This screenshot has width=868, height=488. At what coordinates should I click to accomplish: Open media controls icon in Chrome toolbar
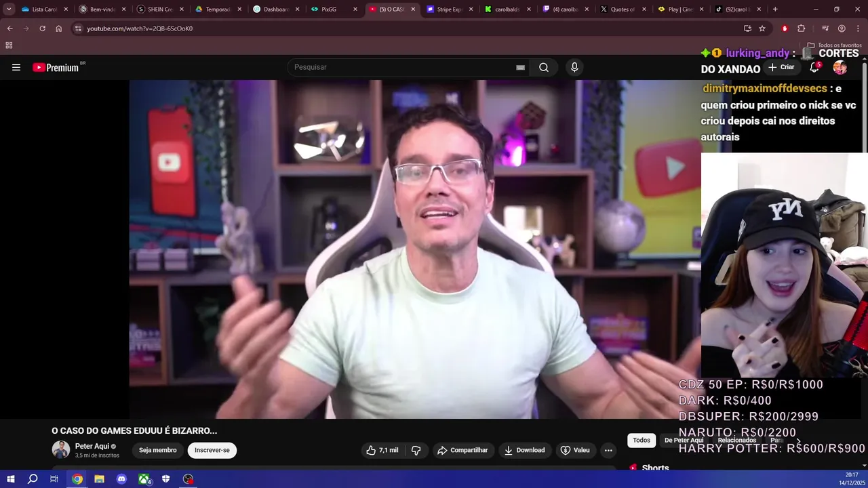pyautogui.click(x=825, y=28)
